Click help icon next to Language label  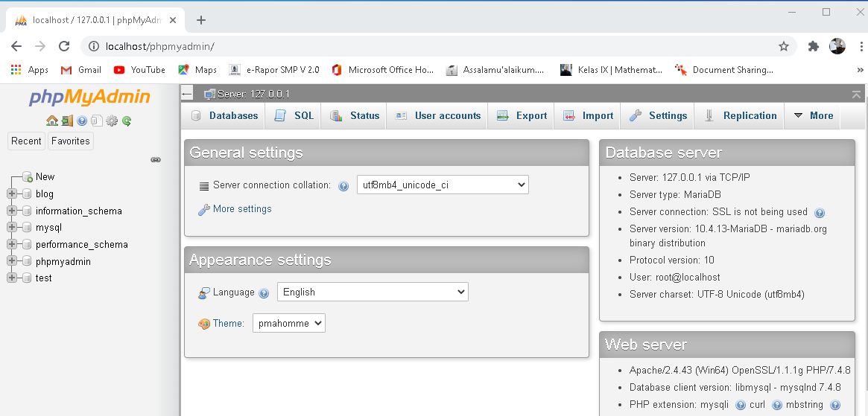[264, 293]
